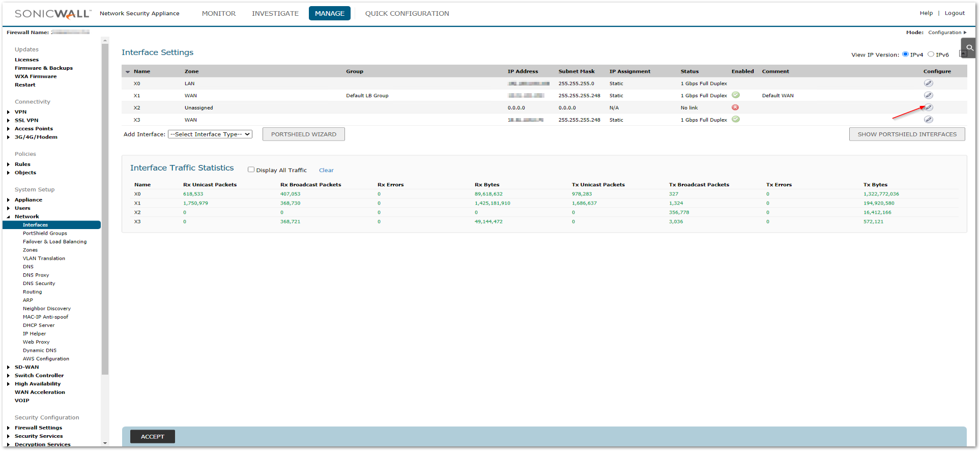Viewport: 980px width, 451px height.
Task: Expand the High Availability section
Action: 9,384
